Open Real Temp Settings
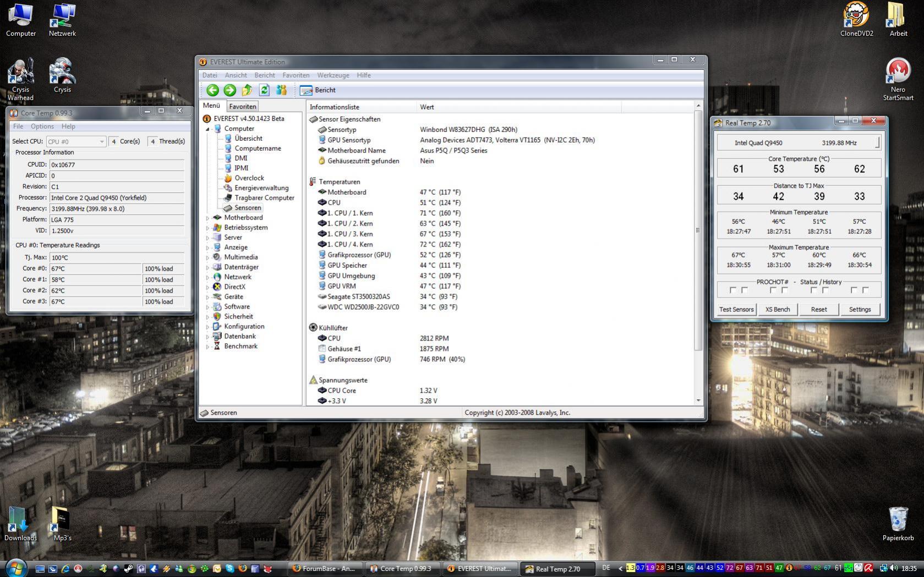 [x=860, y=310]
